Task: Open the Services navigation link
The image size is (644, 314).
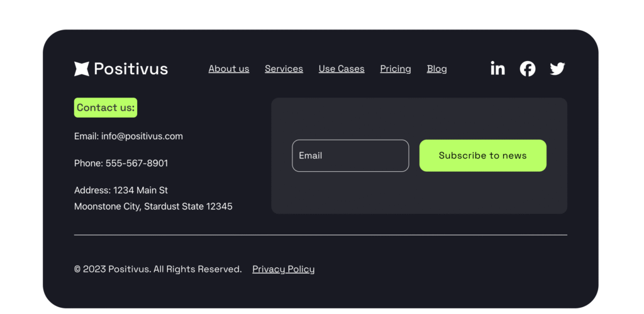Action: [x=284, y=69]
